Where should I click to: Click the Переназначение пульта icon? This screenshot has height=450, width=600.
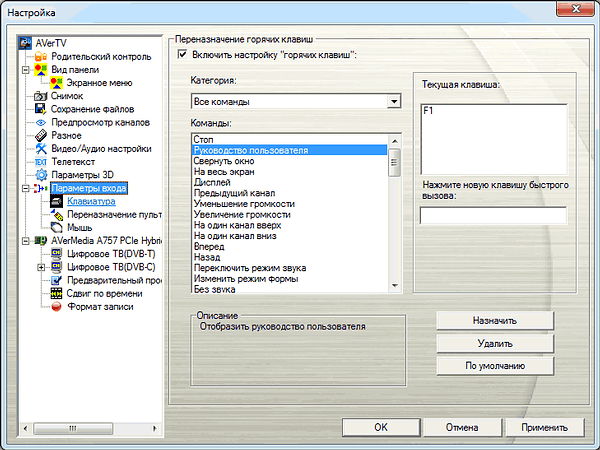(x=57, y=215)
